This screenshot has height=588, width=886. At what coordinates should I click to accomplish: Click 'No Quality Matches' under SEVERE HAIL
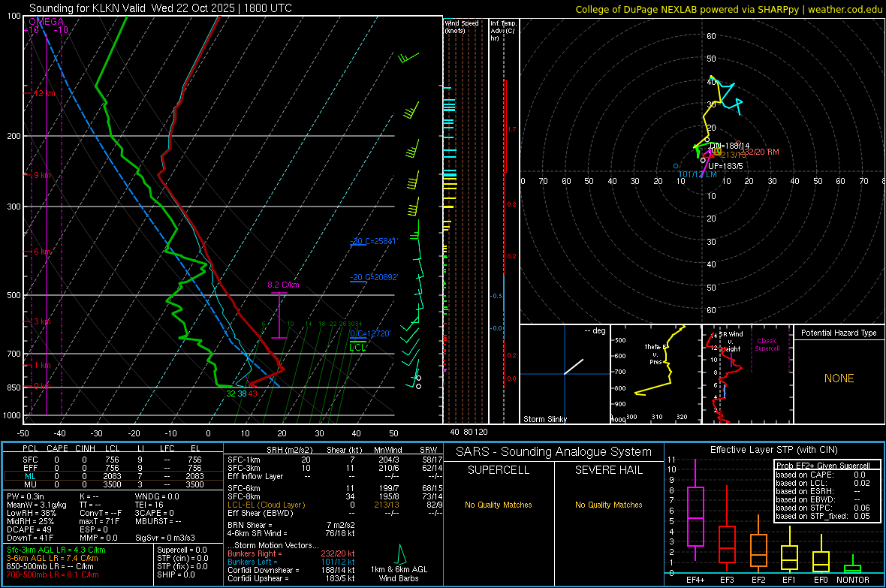point(608,505)
